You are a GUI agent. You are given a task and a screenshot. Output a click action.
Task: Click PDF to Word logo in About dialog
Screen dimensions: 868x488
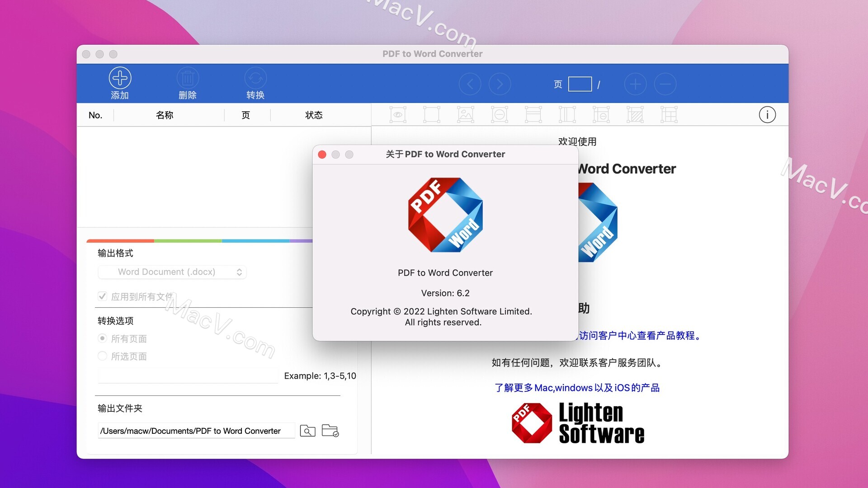click(445, 215)
